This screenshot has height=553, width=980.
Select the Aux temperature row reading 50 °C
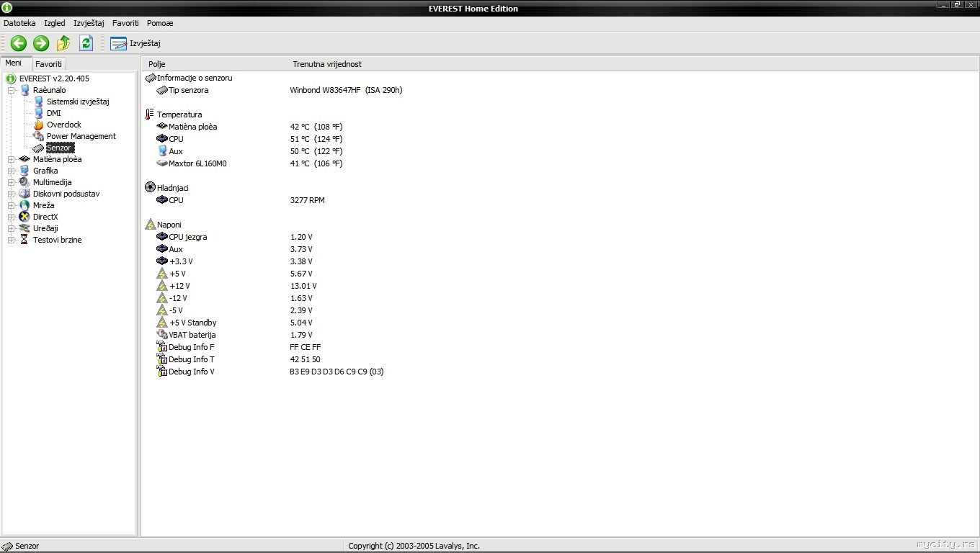pyautogui.click(x=249, y=151)
